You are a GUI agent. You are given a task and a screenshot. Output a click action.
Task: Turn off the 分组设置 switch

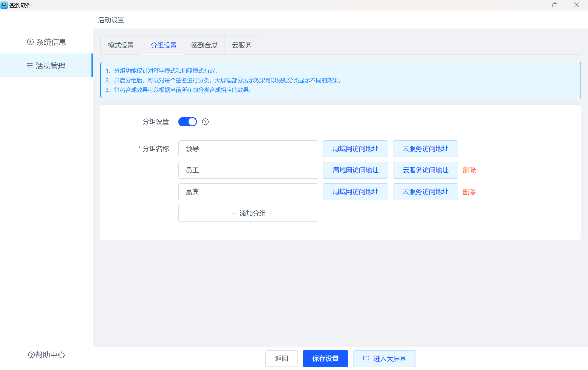187,122
